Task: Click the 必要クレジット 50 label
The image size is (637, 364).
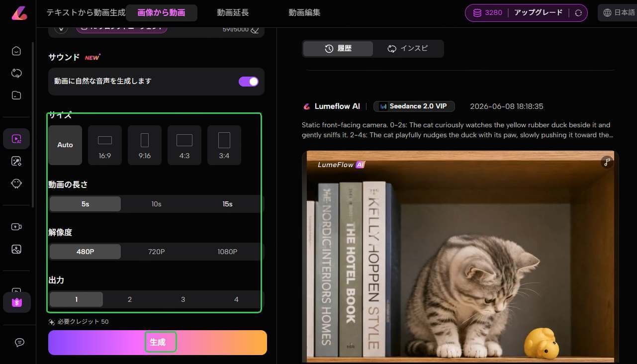Action: (x=83, y=322)
